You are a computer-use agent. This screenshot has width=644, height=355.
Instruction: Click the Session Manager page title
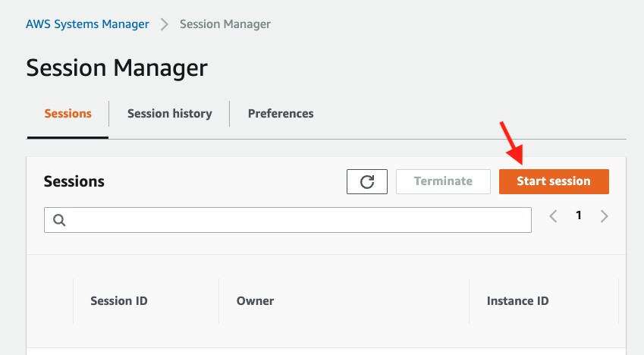click(x=117, y=68)
